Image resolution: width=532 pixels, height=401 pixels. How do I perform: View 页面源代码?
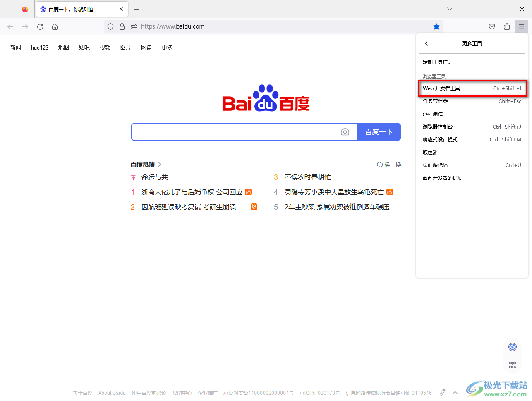[472, 165]
